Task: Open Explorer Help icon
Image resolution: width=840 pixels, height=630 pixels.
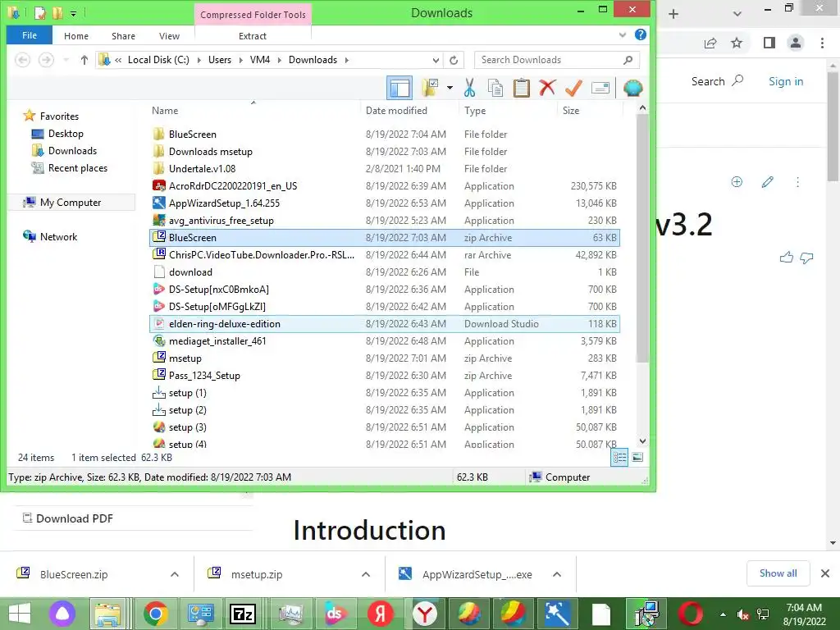Action: pos(640,34)
